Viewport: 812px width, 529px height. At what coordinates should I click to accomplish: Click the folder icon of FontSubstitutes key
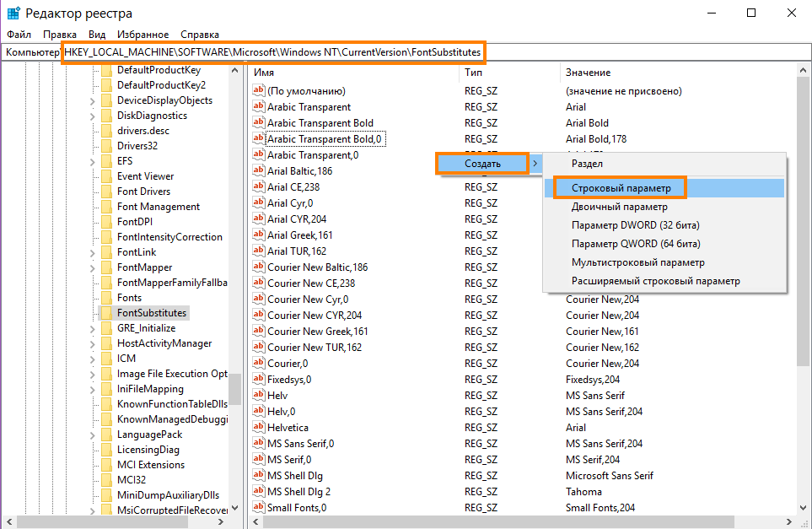(x=107, y=313)
